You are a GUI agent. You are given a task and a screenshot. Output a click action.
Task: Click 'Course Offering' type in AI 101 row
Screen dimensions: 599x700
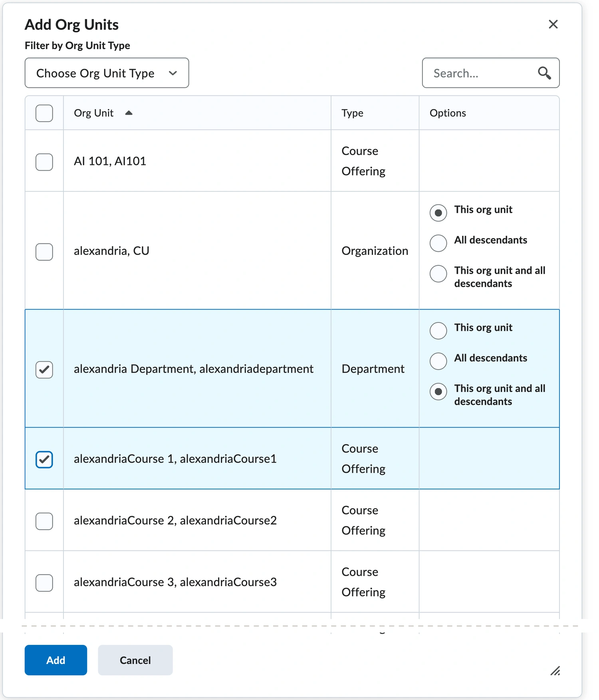[363, 161]
